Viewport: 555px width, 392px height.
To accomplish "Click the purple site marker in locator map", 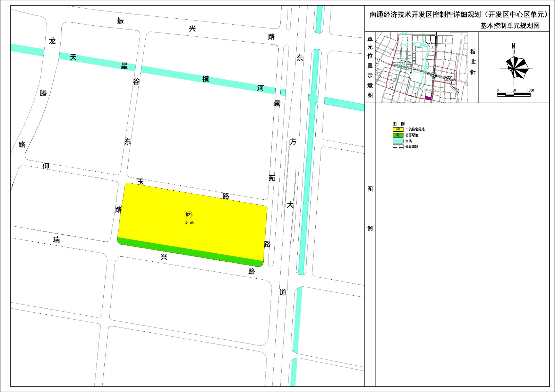I will tap(428, 98).
